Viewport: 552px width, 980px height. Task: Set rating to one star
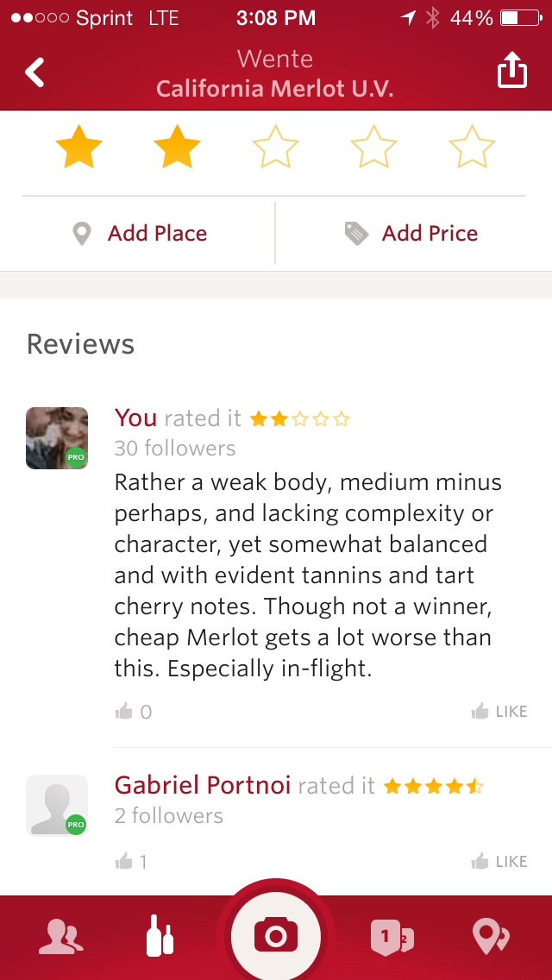(78, 148)
